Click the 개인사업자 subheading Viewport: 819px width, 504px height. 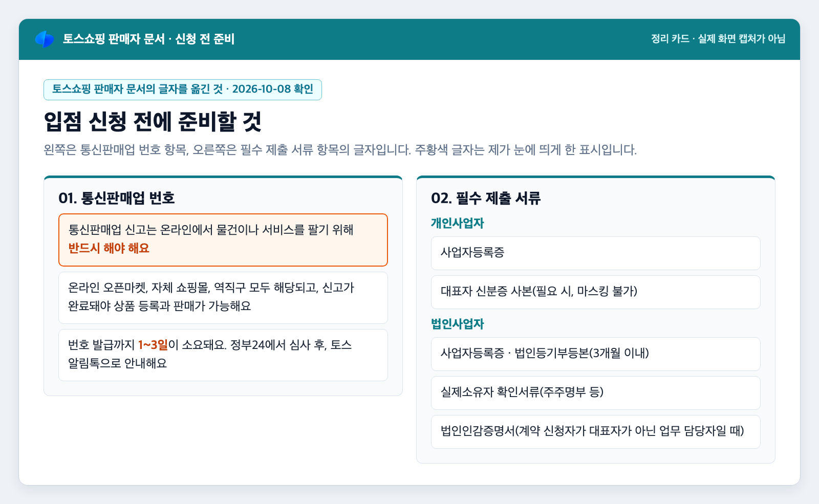(x=457, y=223)
